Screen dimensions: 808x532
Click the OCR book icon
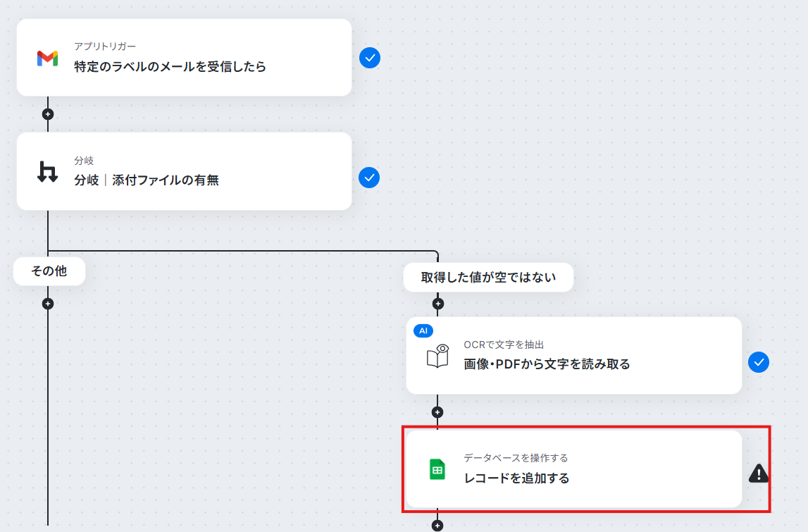point(437,356)
